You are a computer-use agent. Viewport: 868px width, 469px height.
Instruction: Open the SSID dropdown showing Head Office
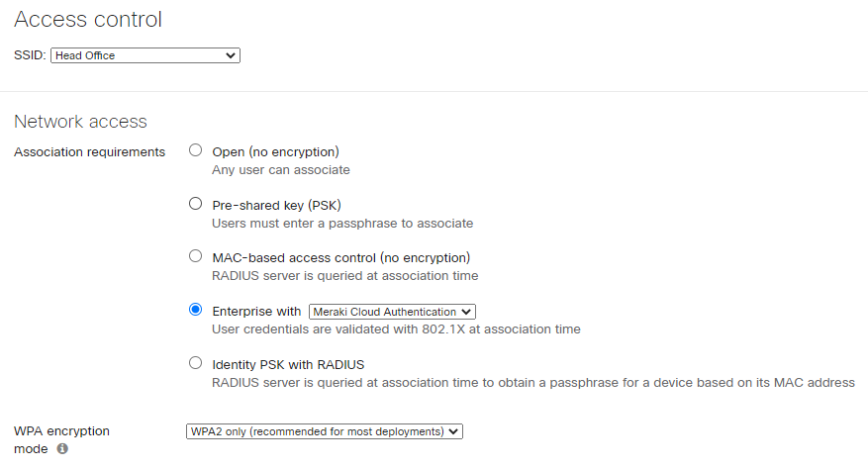click(x=145, y=56)
